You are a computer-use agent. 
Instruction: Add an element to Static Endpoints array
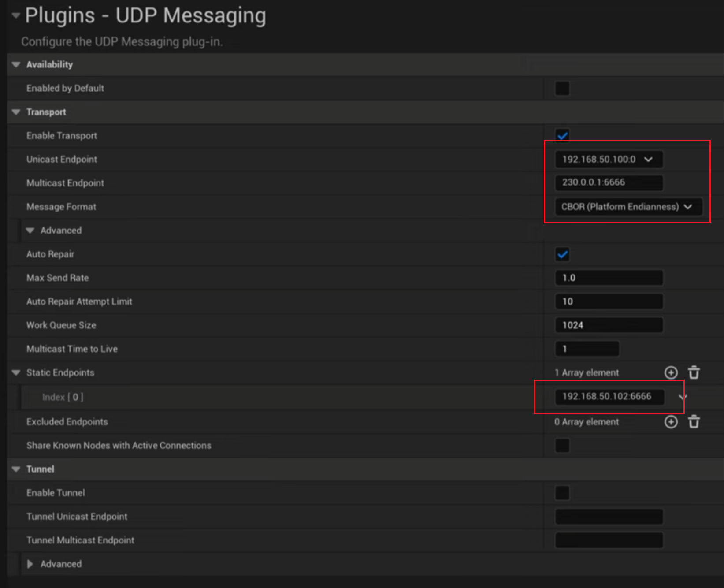[671, 372]
